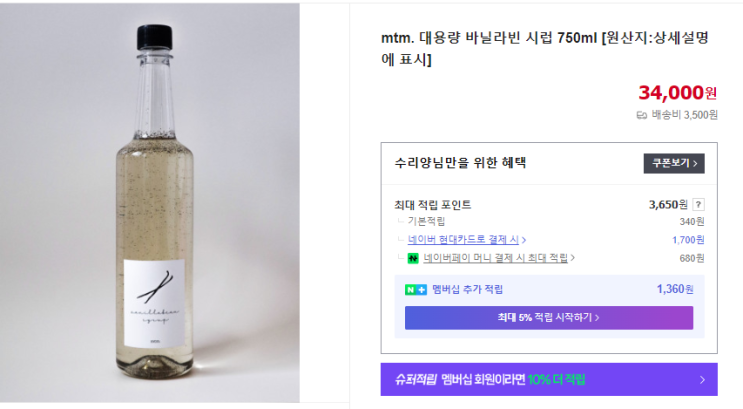Start 최대 5% 적립 시작하기 button
This screenshot has width=743, height=409.
[x=548, y=318]
